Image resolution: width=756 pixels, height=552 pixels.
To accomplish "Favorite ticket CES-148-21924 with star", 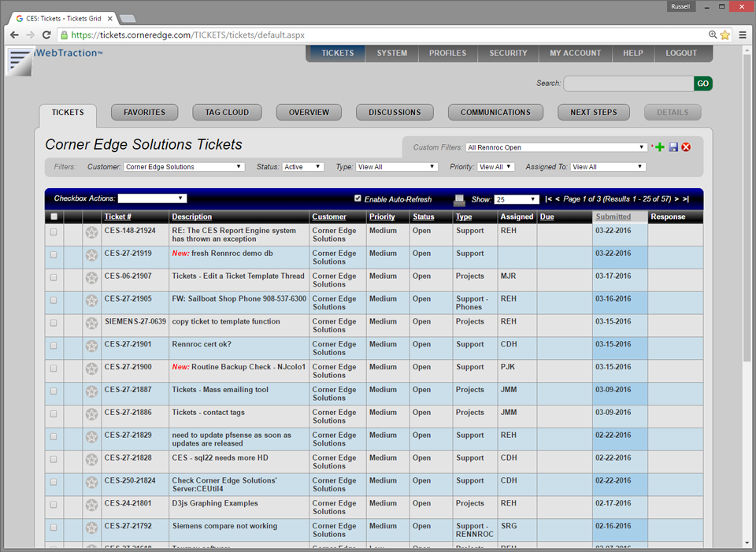I will click(x=91, y=233).
